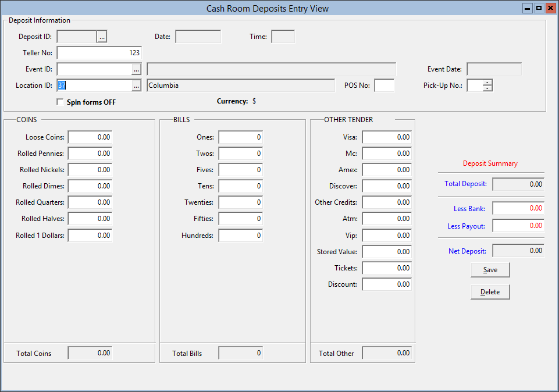This screenshot has width=559, height=392.
Task: Open Event ID lookup ellipsis button
Action: tap(136, 69)
